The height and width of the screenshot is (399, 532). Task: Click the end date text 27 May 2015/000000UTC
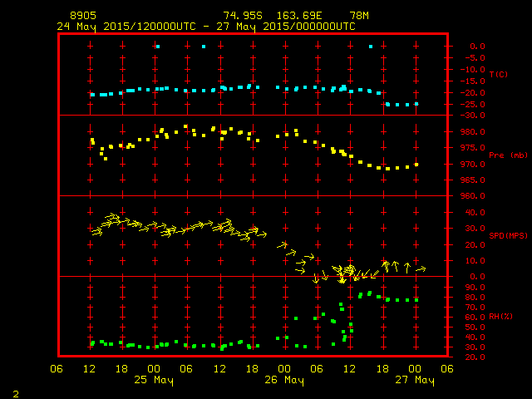click(286, 27)
